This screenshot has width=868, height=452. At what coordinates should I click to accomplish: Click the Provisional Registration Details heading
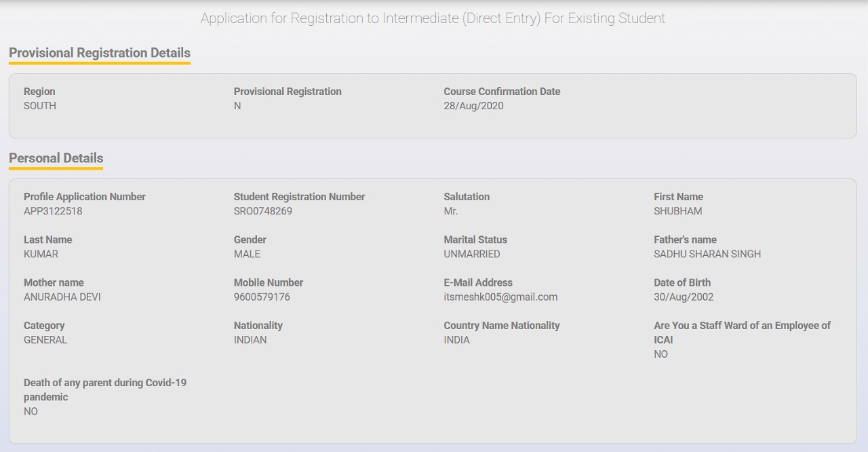pyautogui.click(x=100, y=53)
